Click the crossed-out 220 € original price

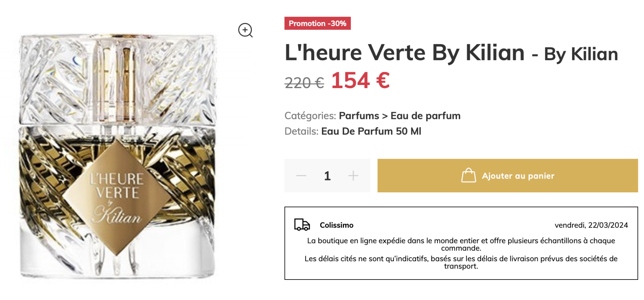pyautogui.click(x=304, y=83)
